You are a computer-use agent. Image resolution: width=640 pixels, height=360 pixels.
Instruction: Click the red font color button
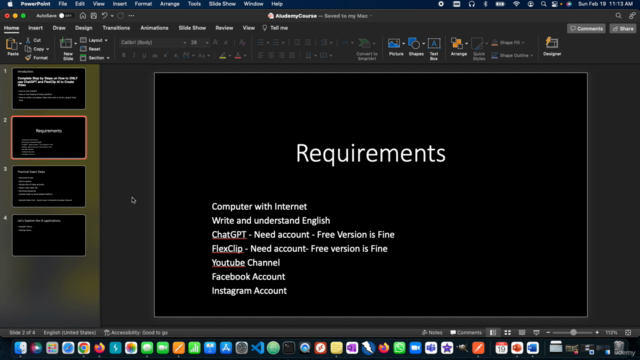[x=238, y=56]
